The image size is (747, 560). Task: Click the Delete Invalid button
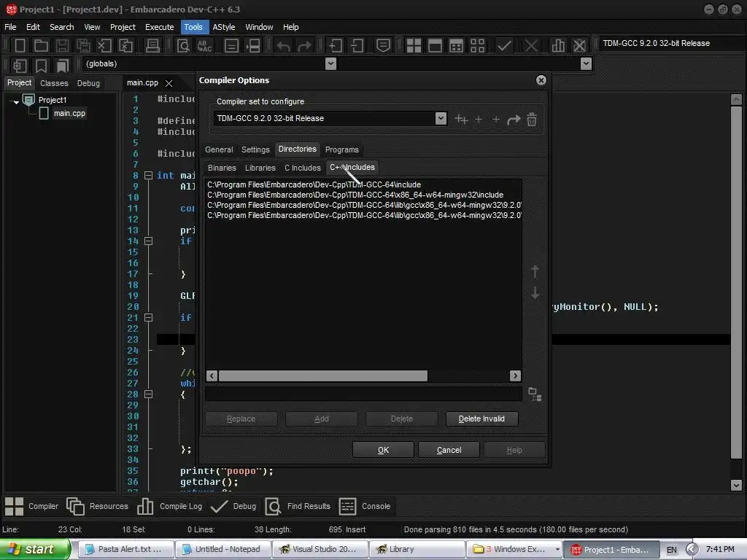(481, 419)
